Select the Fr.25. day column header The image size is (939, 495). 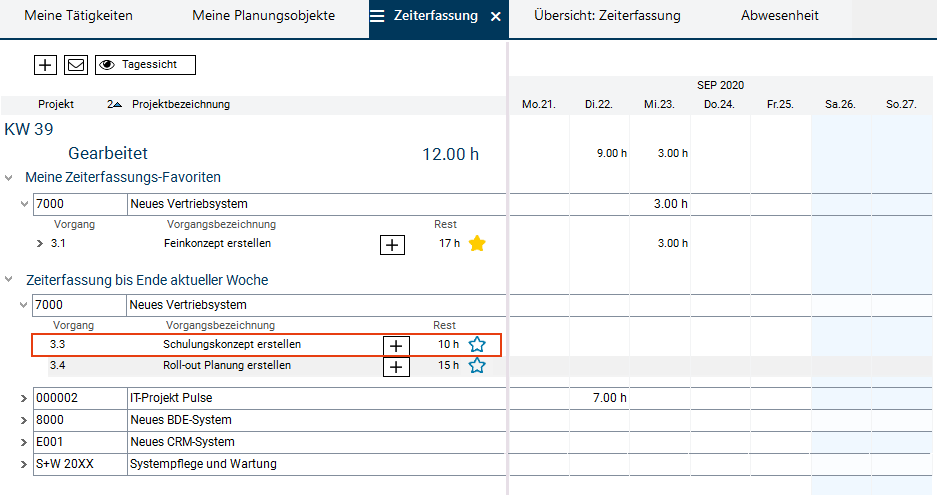coord(780,104)
